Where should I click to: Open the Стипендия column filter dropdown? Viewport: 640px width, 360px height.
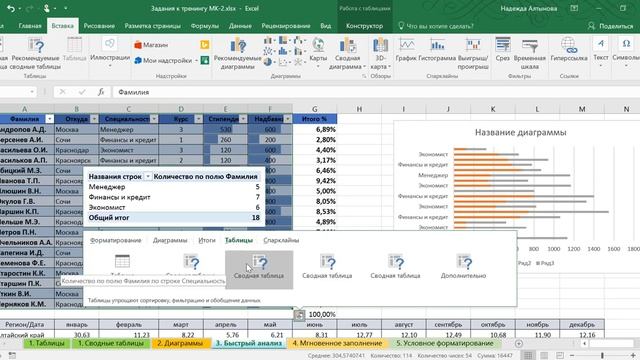pyautogui.click(x=243, y=119)
